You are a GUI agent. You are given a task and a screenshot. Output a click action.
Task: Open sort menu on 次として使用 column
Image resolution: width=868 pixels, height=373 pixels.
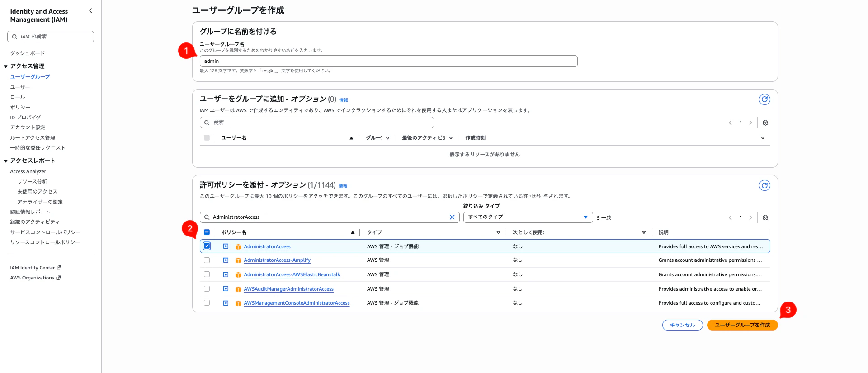coord(644,233)
